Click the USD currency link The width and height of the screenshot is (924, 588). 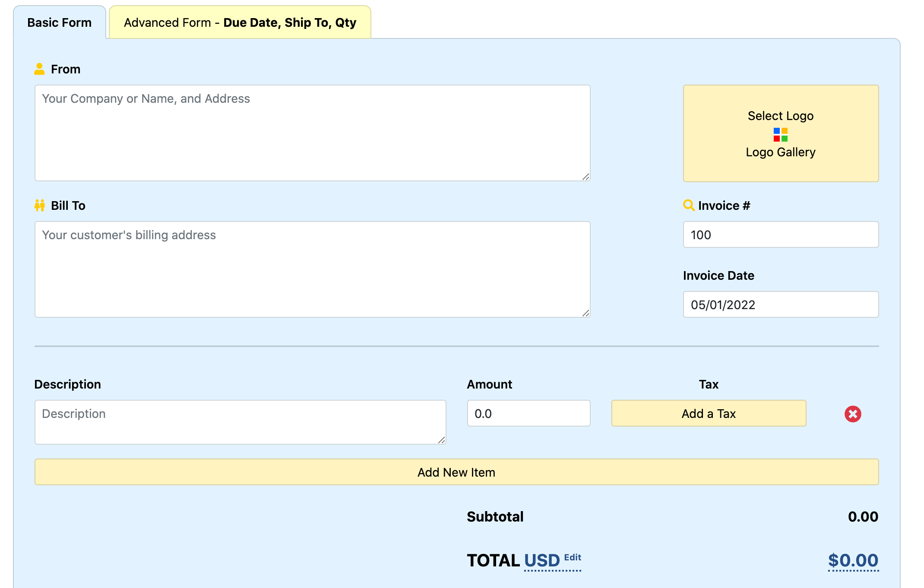(x=541, y=560)
